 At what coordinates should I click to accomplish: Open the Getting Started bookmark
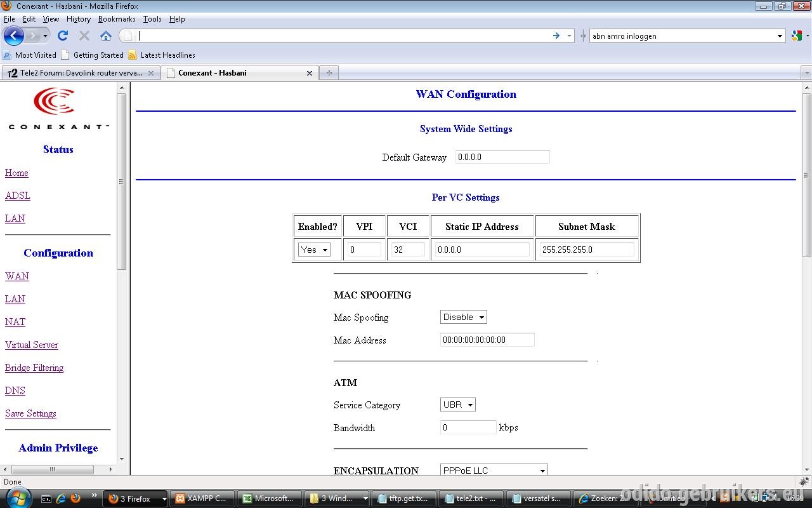(92, 55)
